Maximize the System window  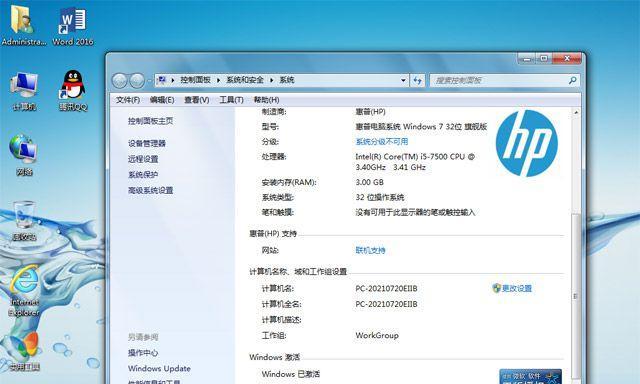(x=544, y=59)
